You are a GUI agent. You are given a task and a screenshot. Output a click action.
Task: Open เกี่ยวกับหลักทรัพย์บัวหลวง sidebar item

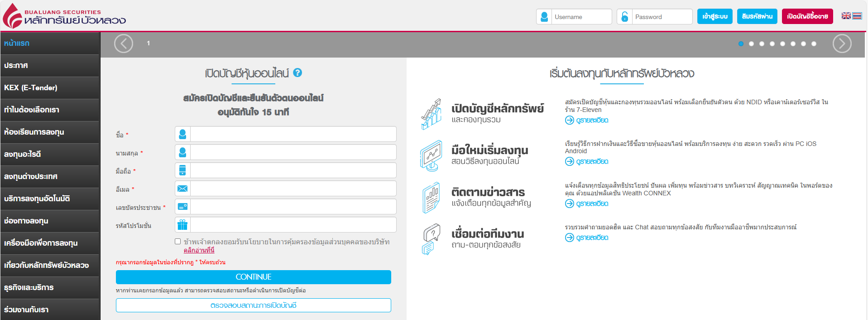pos(50,266)
